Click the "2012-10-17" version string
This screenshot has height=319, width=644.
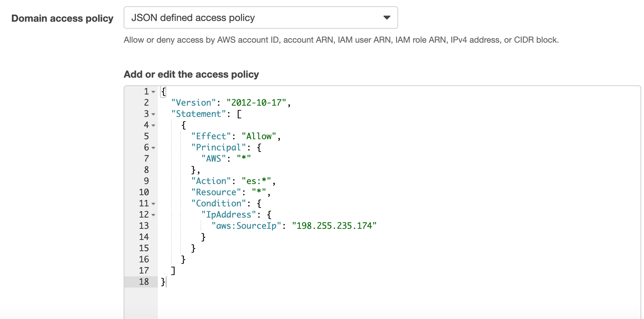coord(256,102)
